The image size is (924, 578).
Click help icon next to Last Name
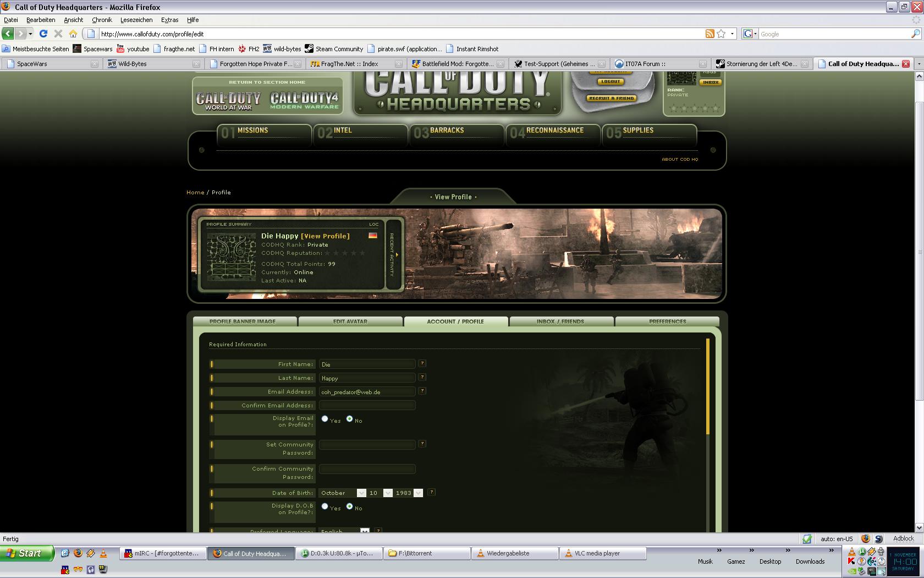(422, 377)
